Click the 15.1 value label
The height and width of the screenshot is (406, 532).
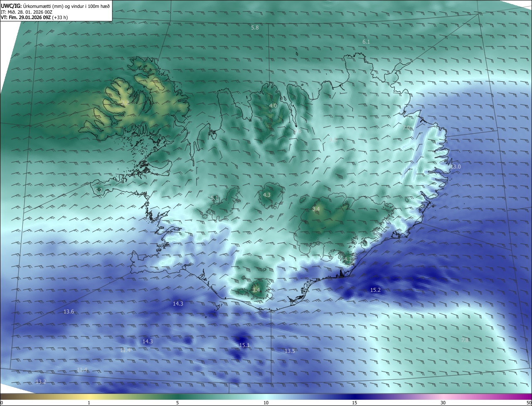(x=244, y=345)
